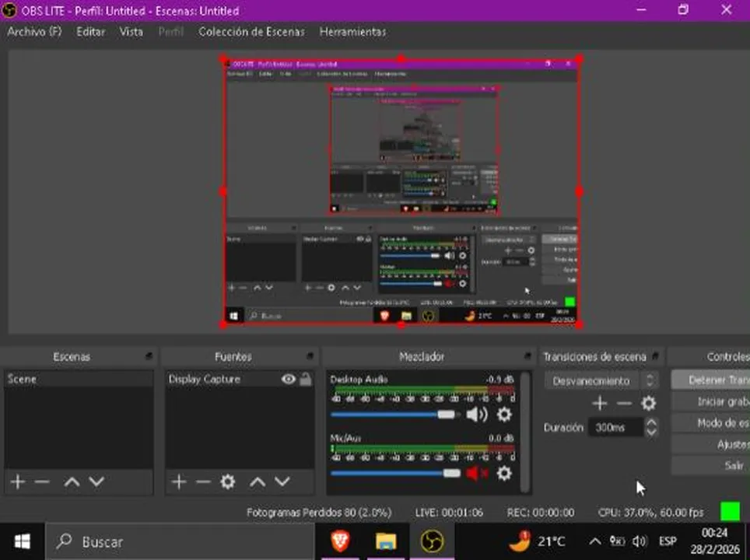Open the Colección de Escenas menu
Viewport: 750px width, 560px height.
pos(251,32)
